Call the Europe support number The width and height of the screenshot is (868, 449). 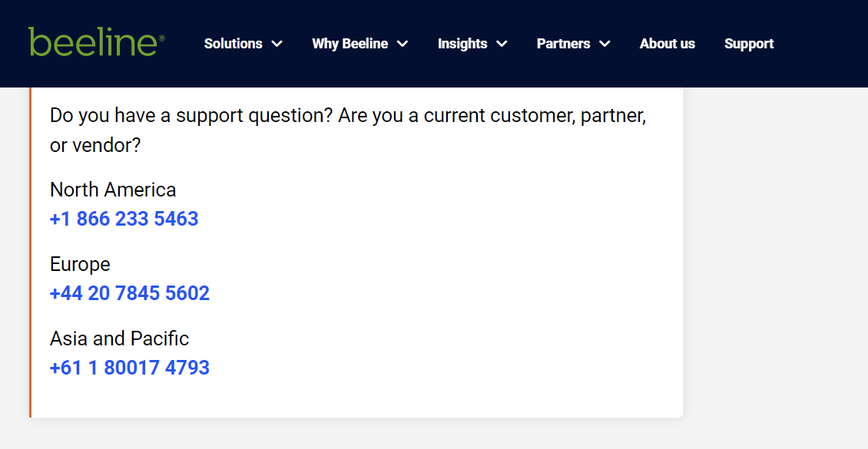[129, 293]
